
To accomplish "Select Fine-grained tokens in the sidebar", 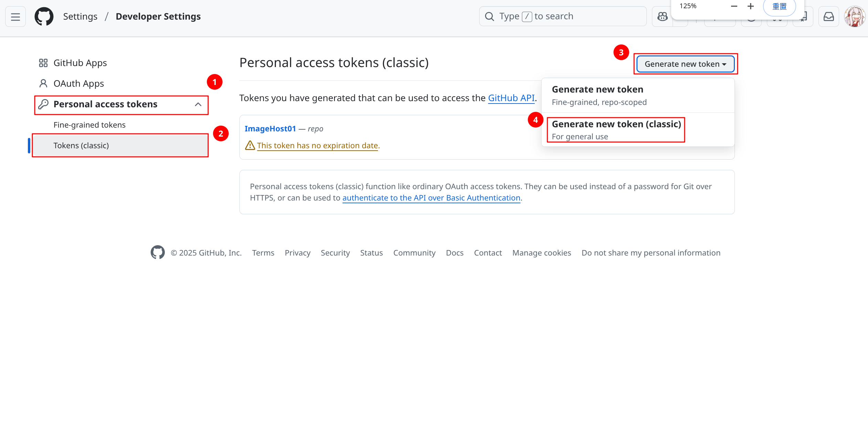I will click(x=89, y=125).
